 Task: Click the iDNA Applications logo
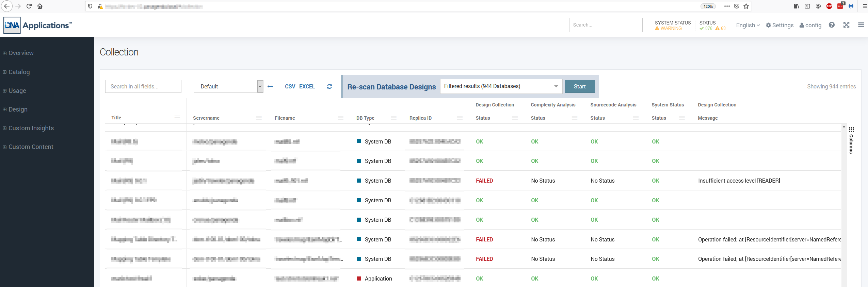[38, 25]
